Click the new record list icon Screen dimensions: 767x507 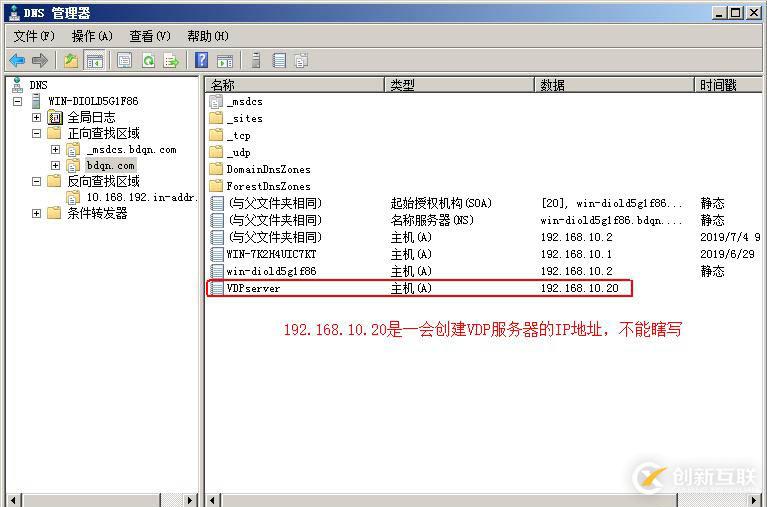pos(279,61)
